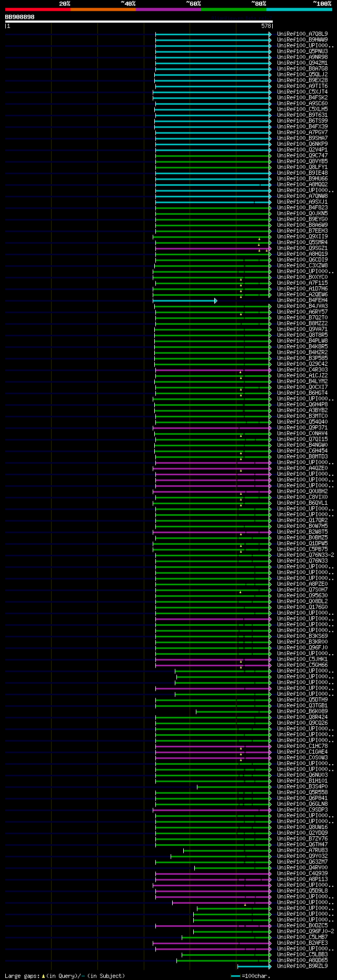Select label UniRef100_B3KS69
The height and width of the screenshot is (980, 337).
click(302, 636)
